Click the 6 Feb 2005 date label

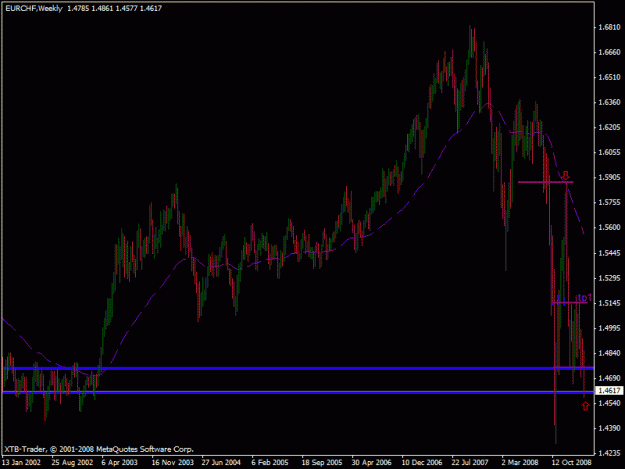pos(270,463)
